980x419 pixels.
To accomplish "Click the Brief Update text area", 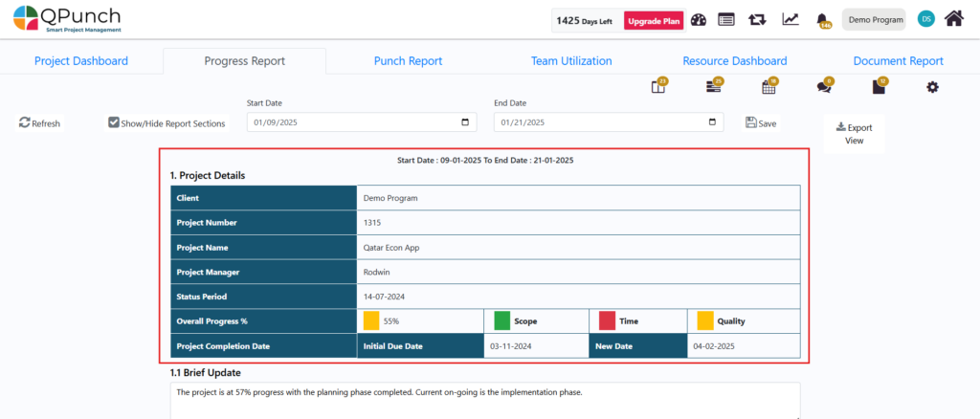I will [484, 400].
